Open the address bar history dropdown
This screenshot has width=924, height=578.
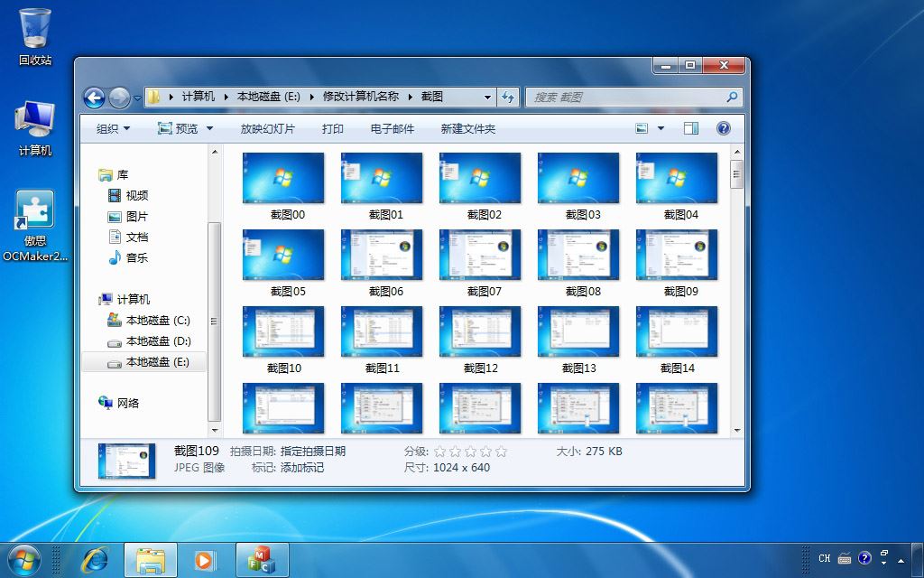coord(487,98)
